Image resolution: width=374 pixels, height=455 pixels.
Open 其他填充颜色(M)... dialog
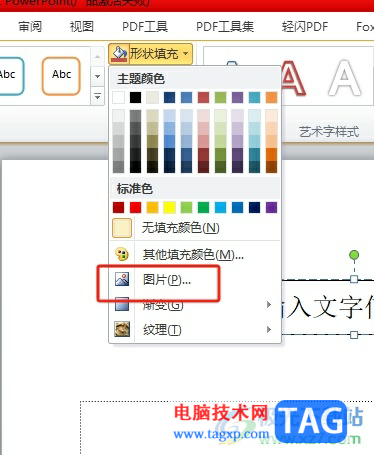(195, 255)
